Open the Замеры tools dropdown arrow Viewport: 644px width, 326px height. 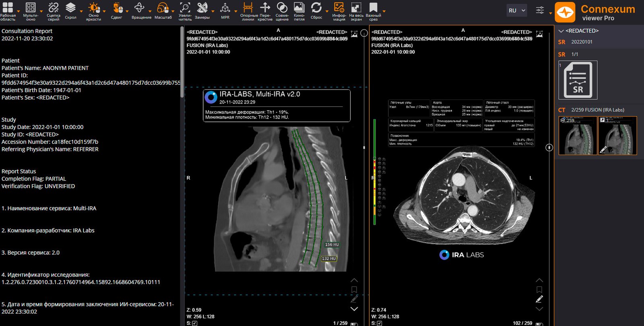pyautogui.click(x=213, y=12)
